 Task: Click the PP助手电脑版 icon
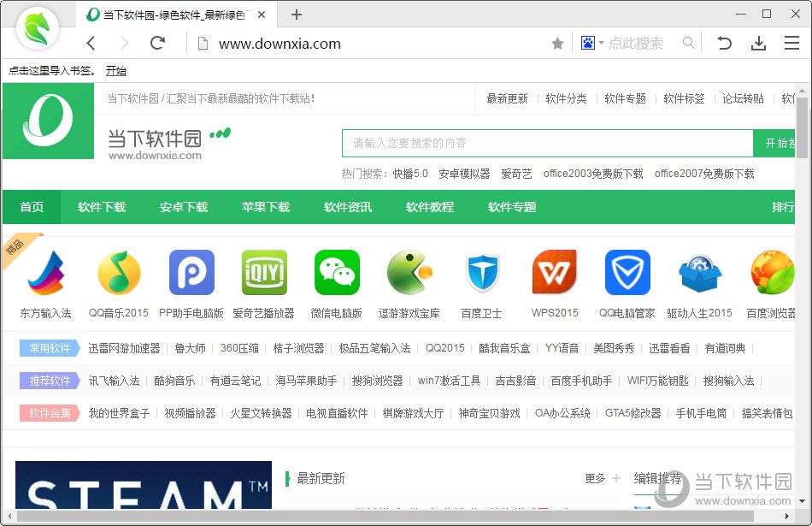tap(191, 273)
